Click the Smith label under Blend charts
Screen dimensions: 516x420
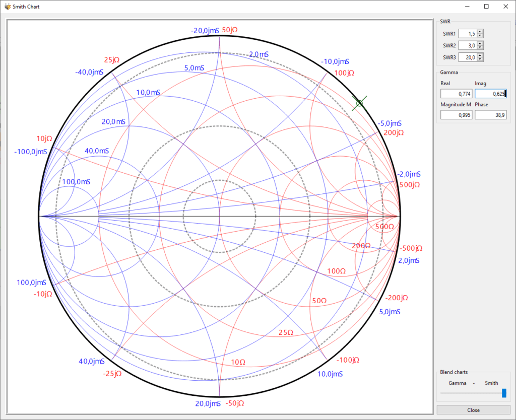tap(491, 383)
